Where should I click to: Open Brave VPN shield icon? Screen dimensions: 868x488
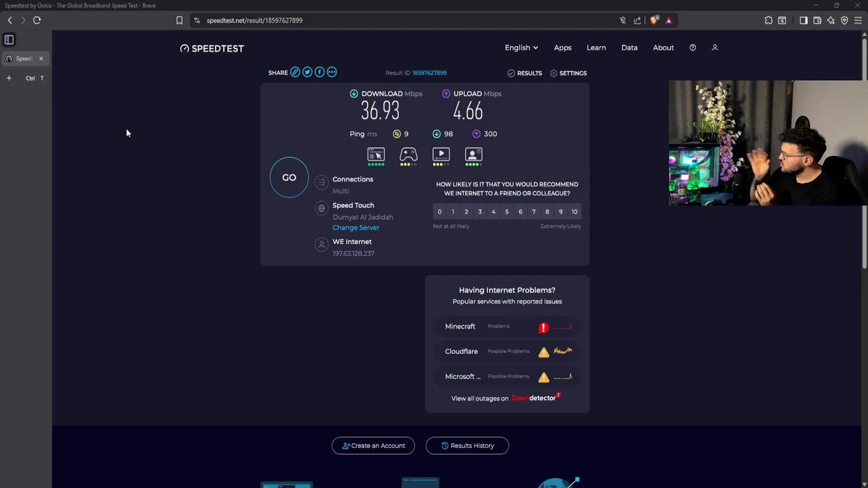coord(844,20)
